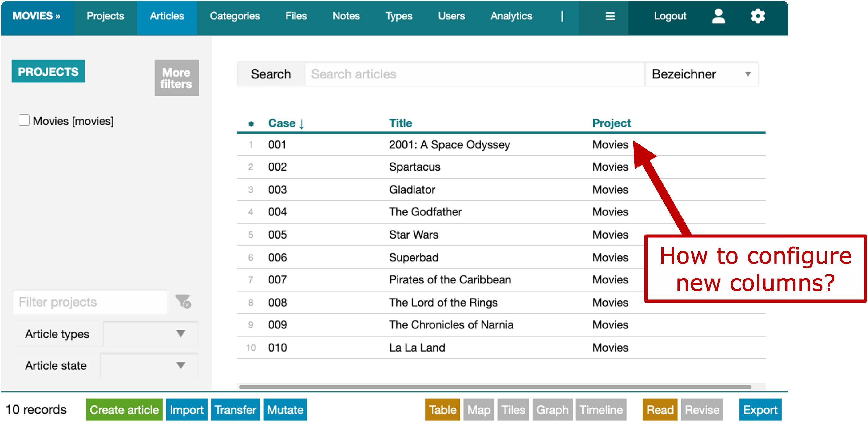Screen dimensions: 868x426
Task: Click case number 010
Action: tap(277, 348)
